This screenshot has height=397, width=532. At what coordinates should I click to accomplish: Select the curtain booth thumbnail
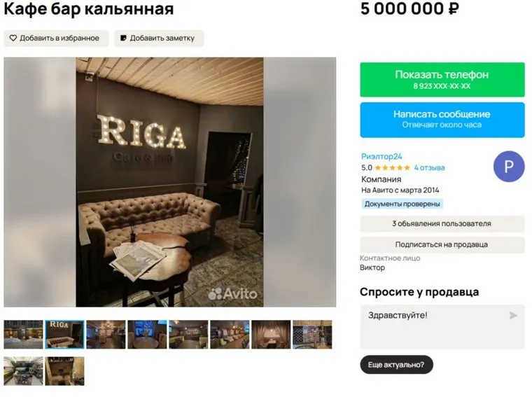[271, 335]
